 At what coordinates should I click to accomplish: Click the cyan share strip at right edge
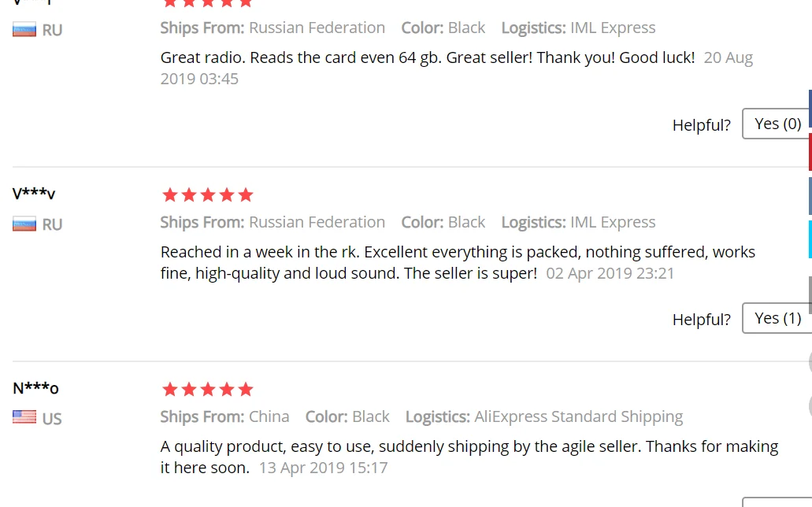pyautogui.click(x=810, y=239)
